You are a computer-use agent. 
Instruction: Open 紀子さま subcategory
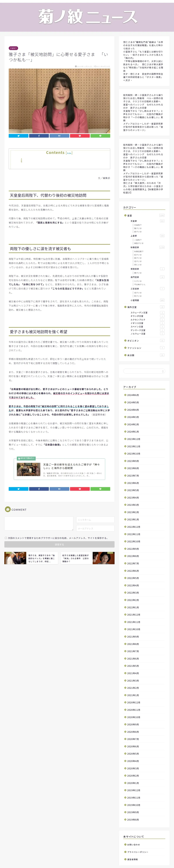(x=138, y=255)
